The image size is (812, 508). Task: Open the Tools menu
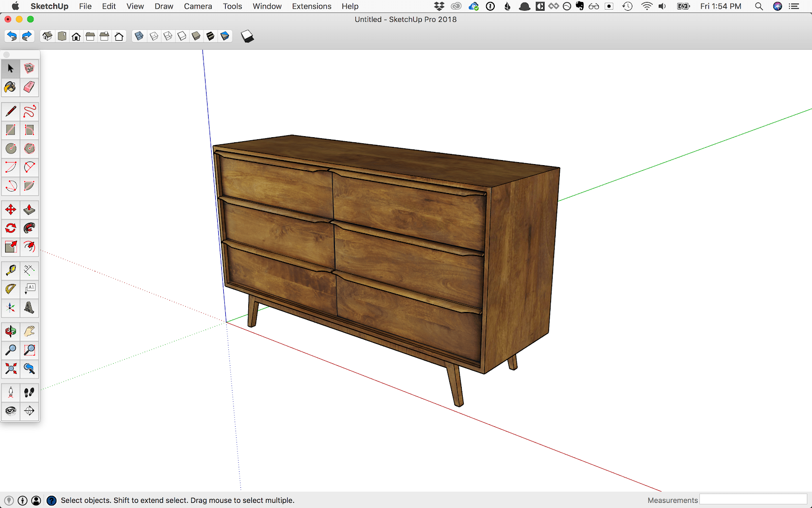coord(232,6)
